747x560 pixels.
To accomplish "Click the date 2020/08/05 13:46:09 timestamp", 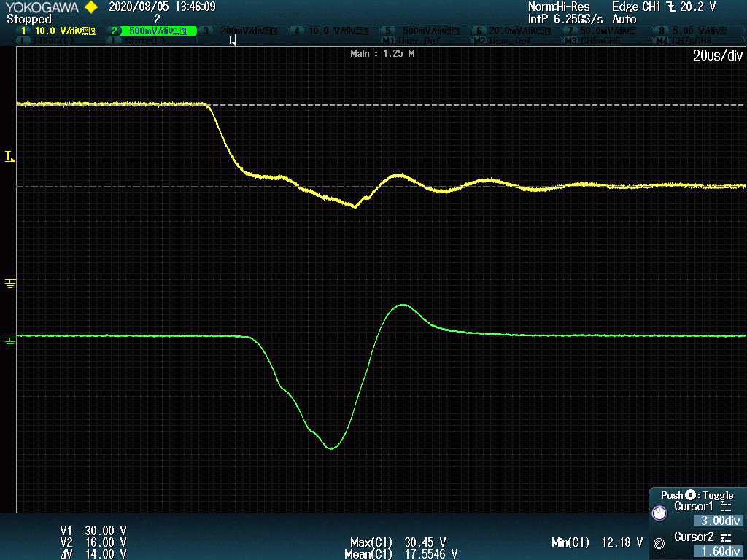I will pyautogui.click(x=162, y=7).
